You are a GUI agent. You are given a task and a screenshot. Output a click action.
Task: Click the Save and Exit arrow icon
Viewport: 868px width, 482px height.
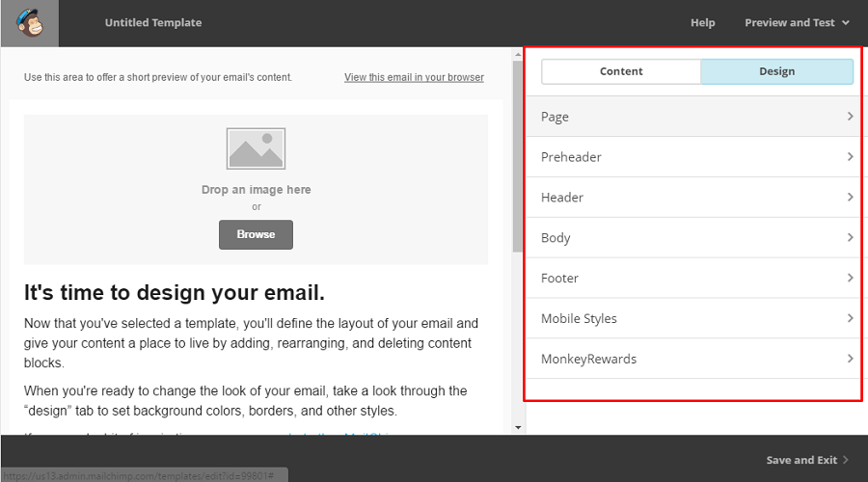pyautogui.click(x=845, y=460)
